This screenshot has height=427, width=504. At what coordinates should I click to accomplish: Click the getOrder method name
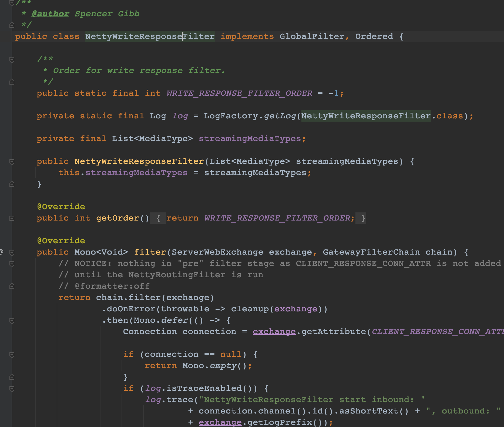coord(117,218)
